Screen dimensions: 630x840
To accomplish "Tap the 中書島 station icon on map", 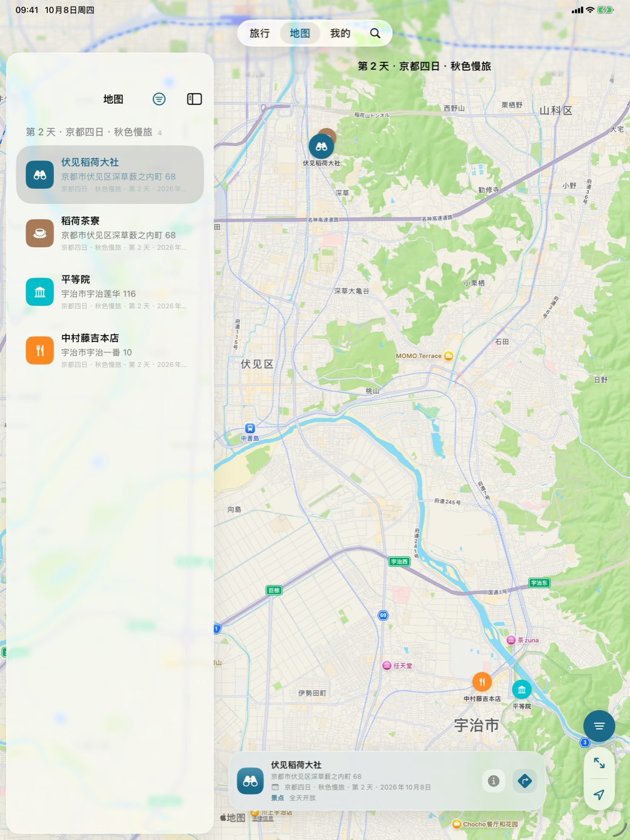I will (250, 428).
